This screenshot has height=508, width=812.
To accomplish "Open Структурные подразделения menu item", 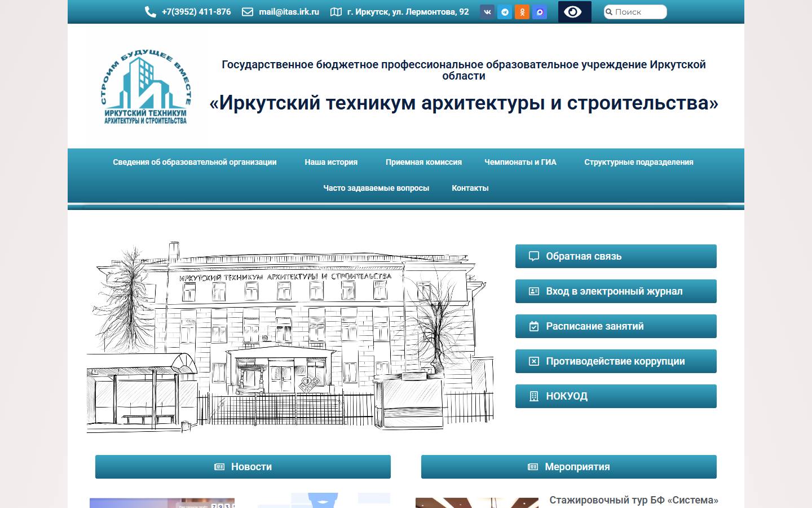I will coord(639,162).
